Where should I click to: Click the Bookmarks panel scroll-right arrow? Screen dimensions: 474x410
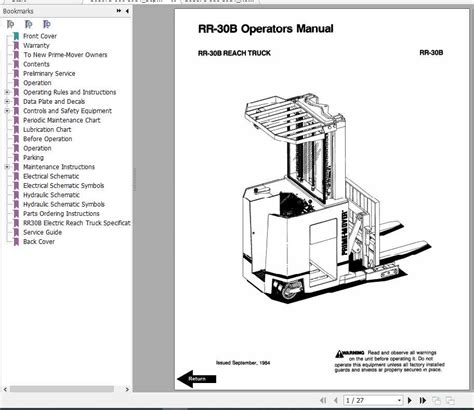pos(127,389)
